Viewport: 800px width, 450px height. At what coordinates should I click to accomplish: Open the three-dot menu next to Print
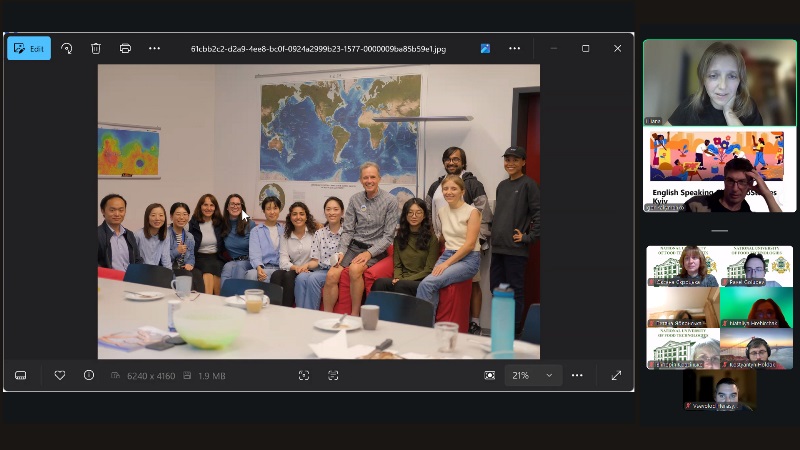[154, 48]
